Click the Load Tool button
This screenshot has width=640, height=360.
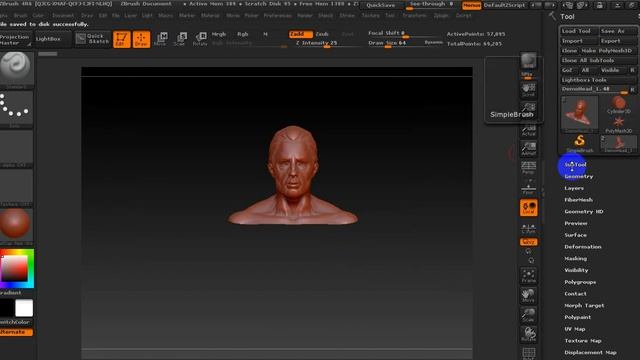(x=579, y=31)
